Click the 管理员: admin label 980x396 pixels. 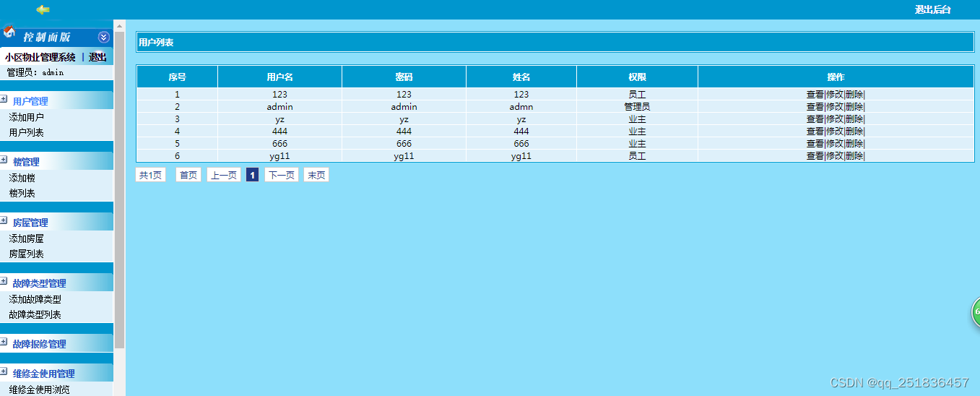point(35,72)
